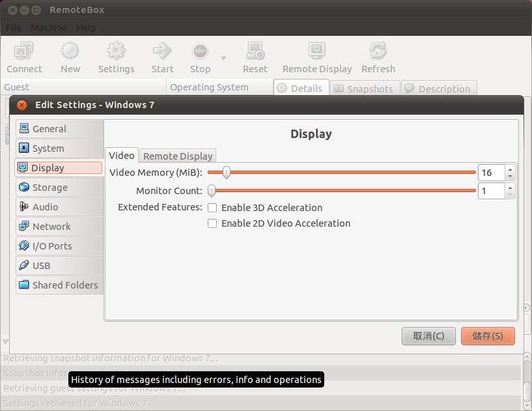The height and width of the screenshot is (411, 532).
Task: Click the Video Memory slider handle
Action: (x=227, y=173)
